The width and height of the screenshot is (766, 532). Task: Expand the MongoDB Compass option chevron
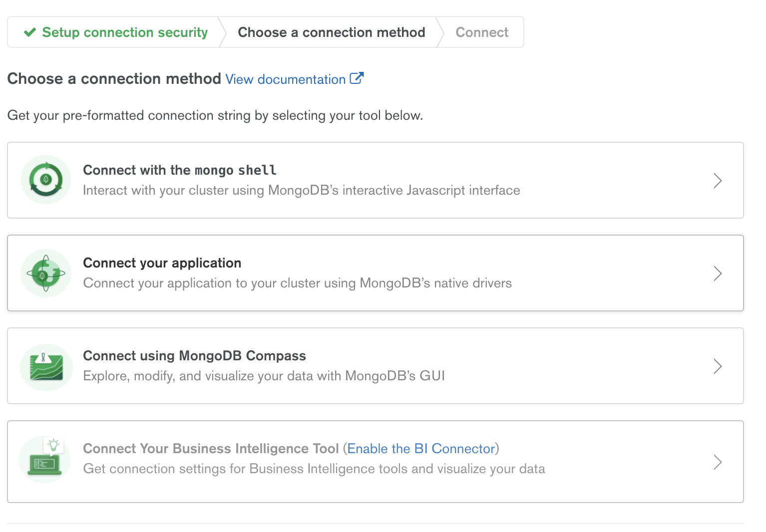[718, 366]
